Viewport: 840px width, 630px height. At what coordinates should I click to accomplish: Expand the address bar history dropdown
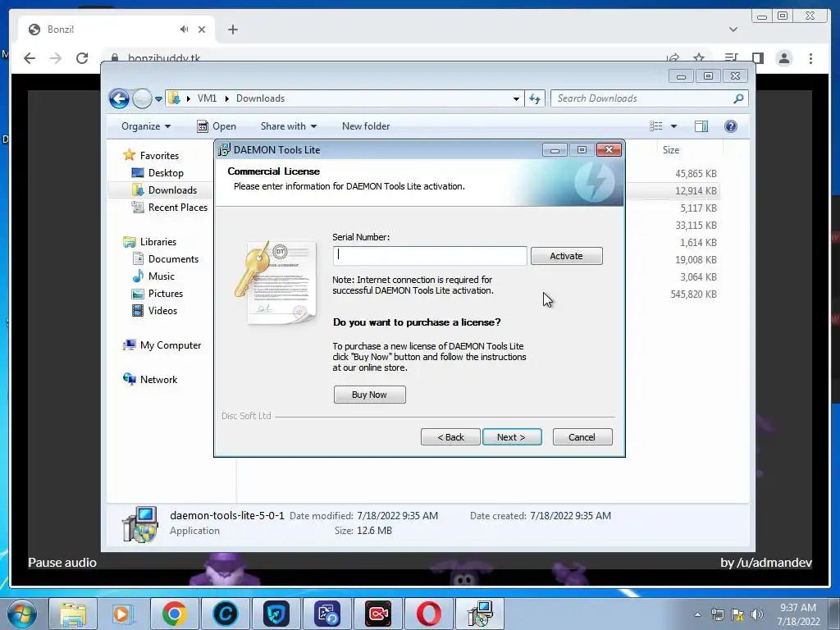516,98
